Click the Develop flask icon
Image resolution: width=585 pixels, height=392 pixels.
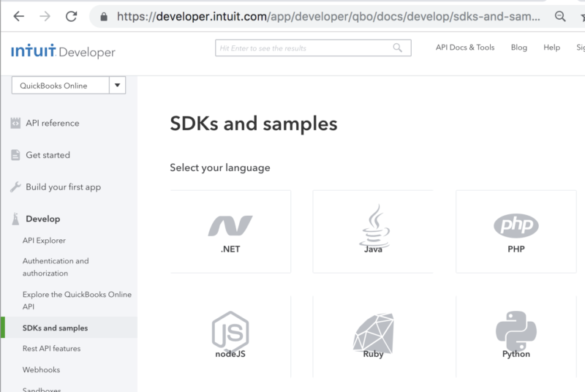[15, 219]
